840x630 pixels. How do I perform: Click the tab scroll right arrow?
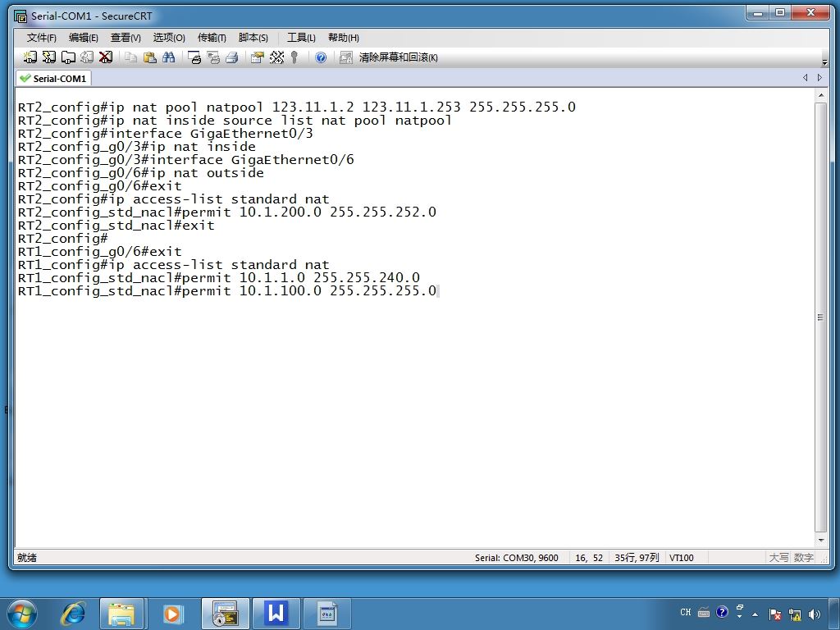819,78
